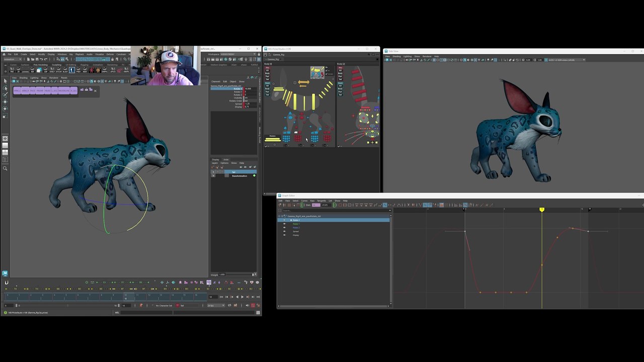This screenshot has height=362, width=644.
Task: Play the animation backward
Action: click(237, 297)
